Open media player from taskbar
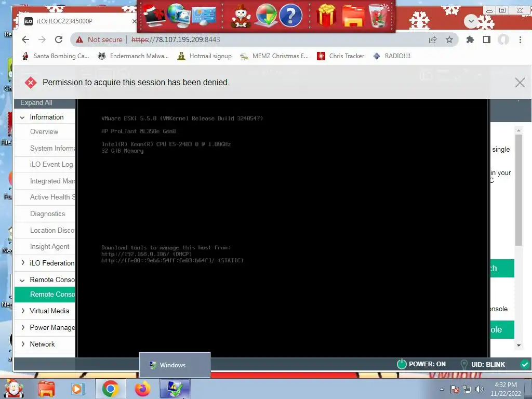The height and width of the screenshot is (399, 532). click(77, 389)
